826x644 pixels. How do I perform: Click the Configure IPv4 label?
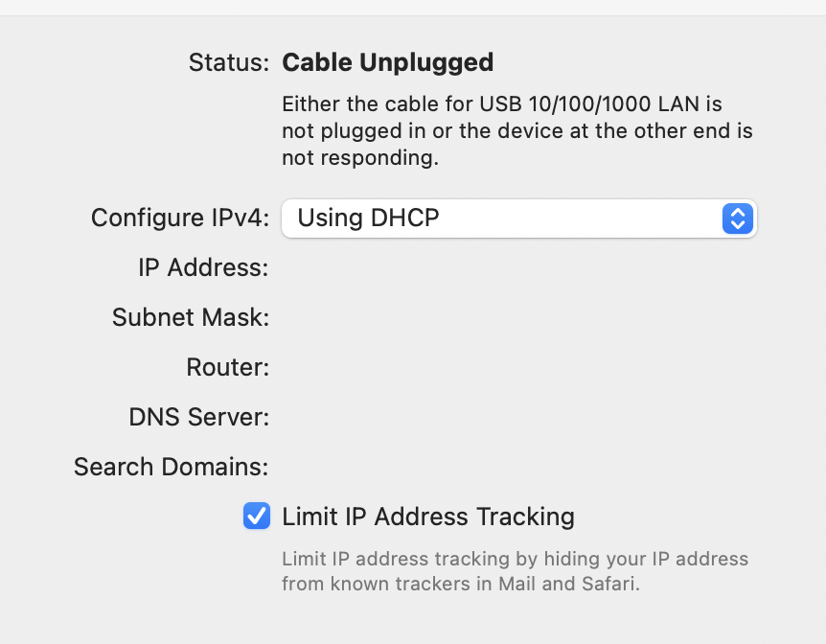coord(180,218)
